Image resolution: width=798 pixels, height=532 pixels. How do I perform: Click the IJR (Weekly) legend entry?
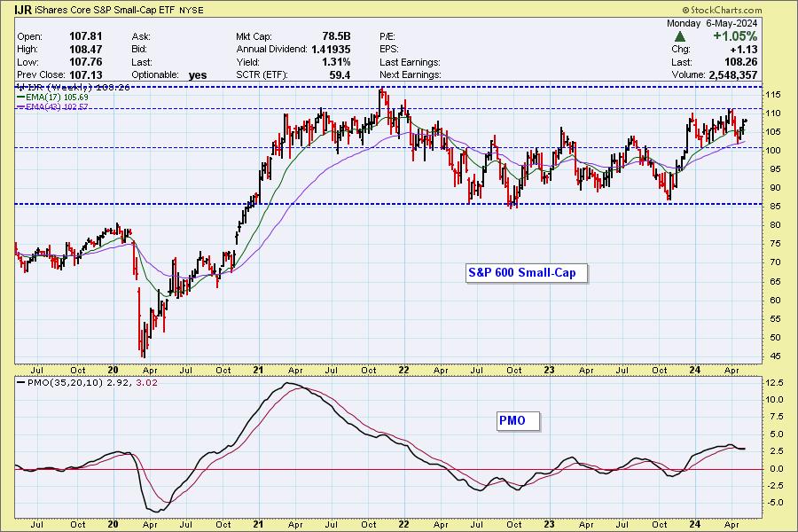74,88
